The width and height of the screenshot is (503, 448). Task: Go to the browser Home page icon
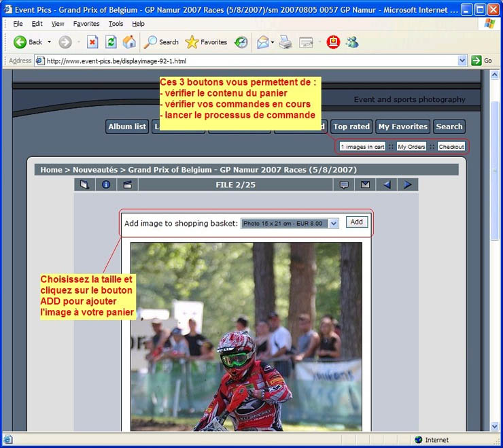tap(128, 42)
